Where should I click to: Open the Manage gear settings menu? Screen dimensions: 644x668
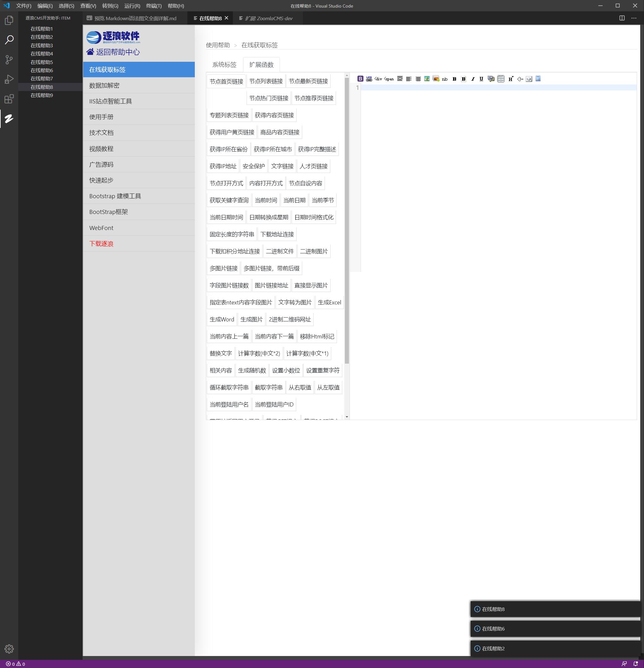9,649
